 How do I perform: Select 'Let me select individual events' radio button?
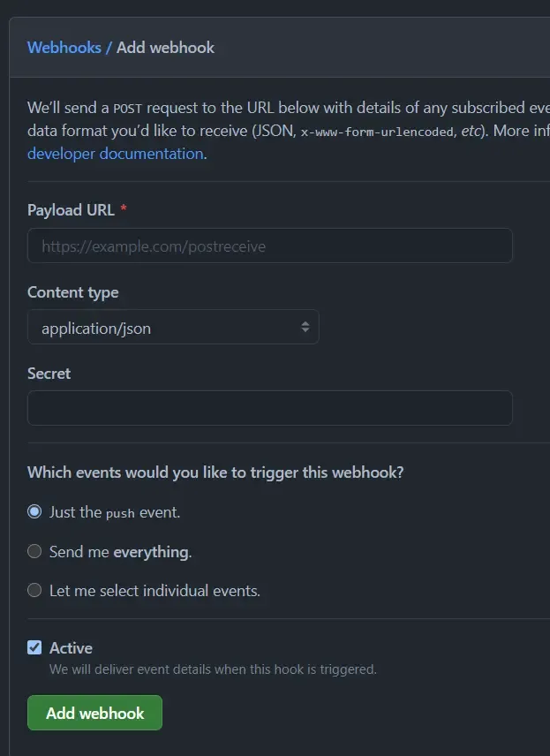[34, 590]
